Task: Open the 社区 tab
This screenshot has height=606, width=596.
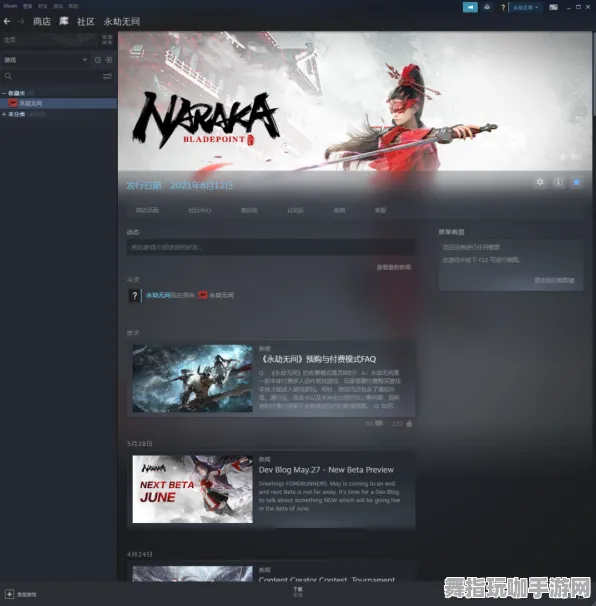Action: (x=86, y=22)
